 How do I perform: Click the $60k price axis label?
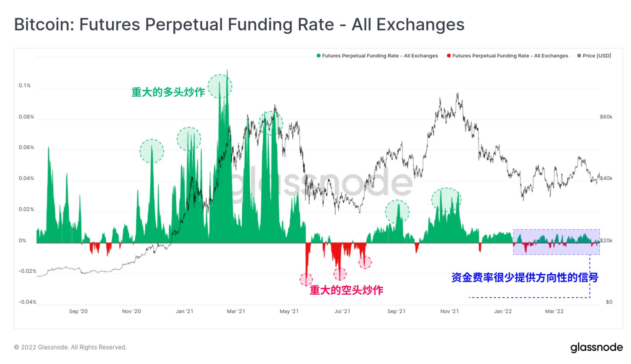pyautogui.click(x=606, y=117)
